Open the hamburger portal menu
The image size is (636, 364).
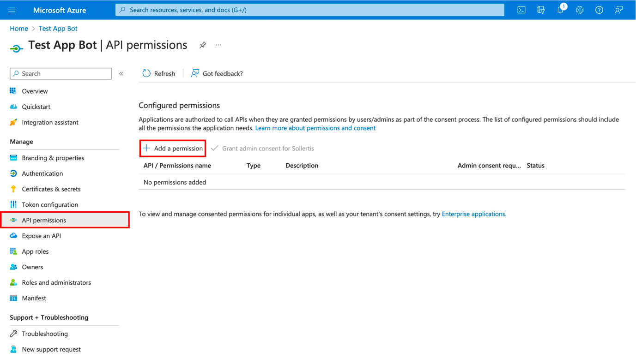tap(12, 10)
